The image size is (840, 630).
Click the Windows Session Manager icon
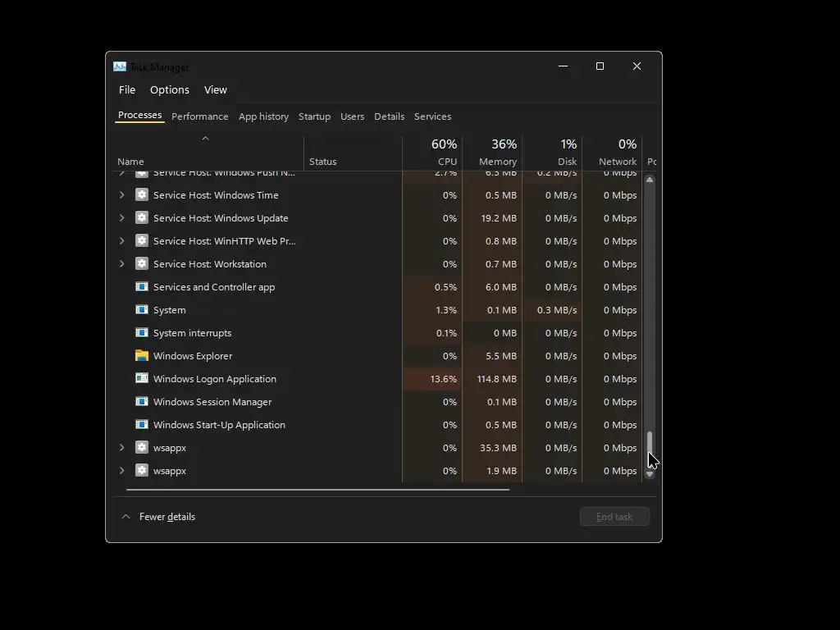pos(141,401)
